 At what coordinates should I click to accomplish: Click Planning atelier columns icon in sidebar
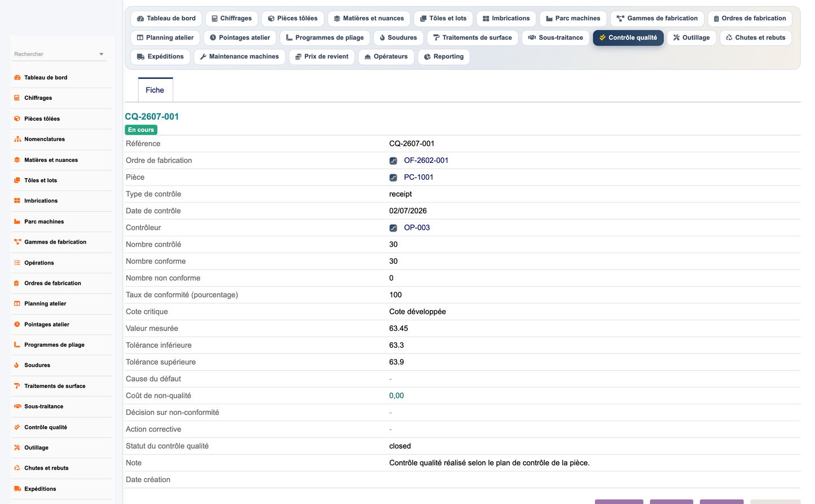(17, 303)
